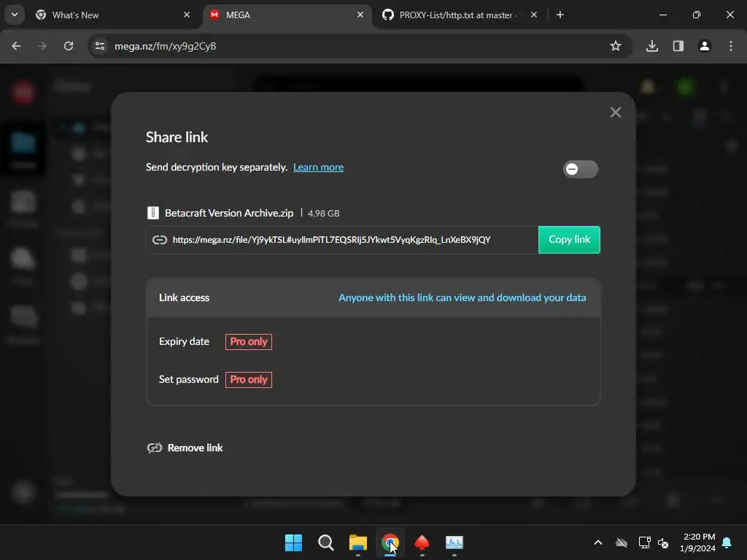Open the Chrome profile icon
Viewport: 747px width, 560px height.
point(705,46)
